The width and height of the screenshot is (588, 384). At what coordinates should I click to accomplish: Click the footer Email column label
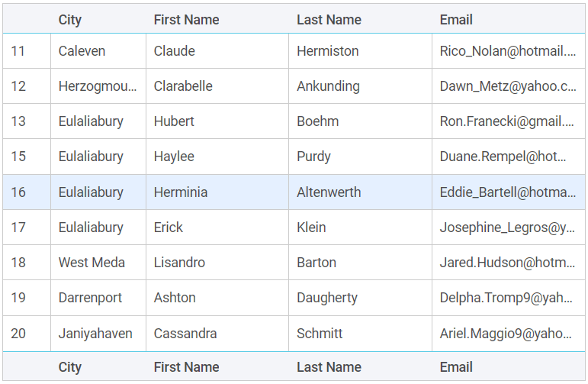tap(456, 367)
